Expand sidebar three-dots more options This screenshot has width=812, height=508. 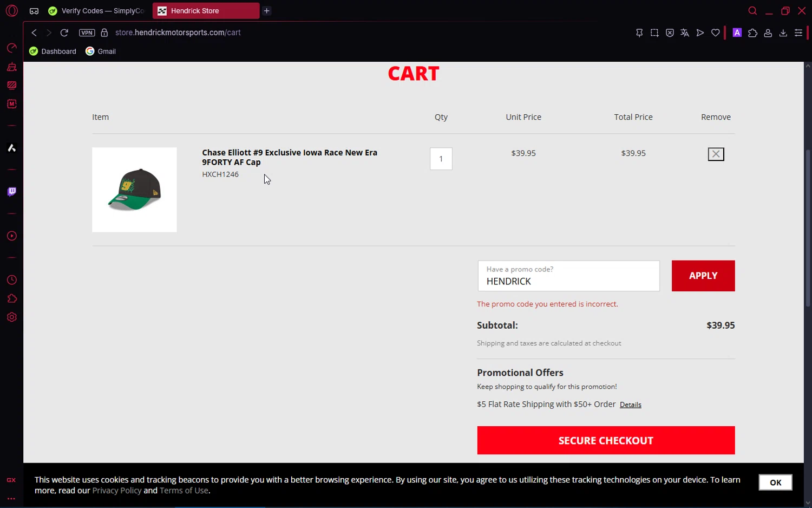pos(11,499)
